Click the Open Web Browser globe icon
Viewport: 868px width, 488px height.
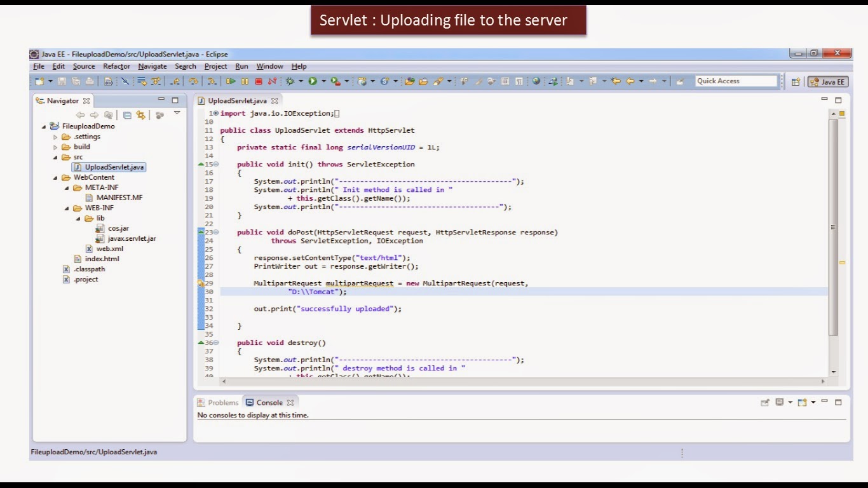click(x=536, y=81)
